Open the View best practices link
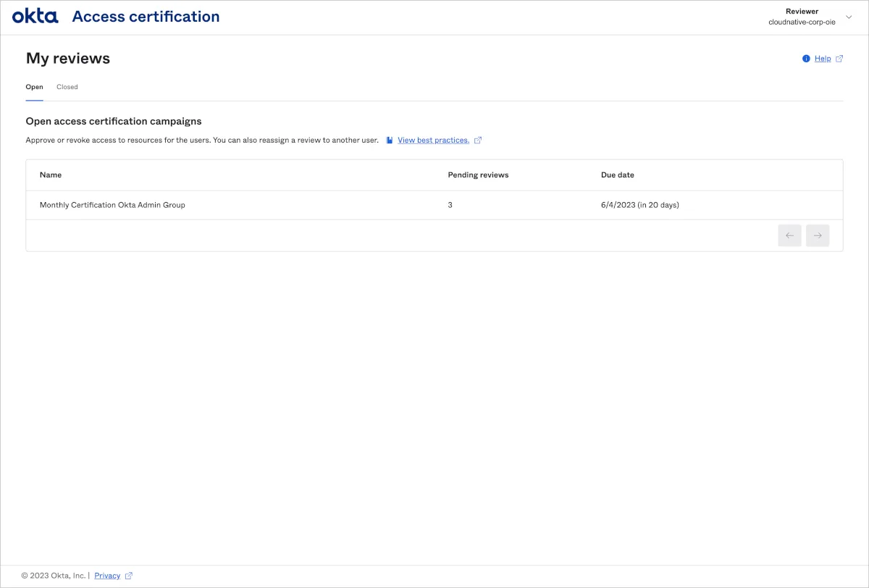The width and height of the screenshot is (869, 588). 433,140
